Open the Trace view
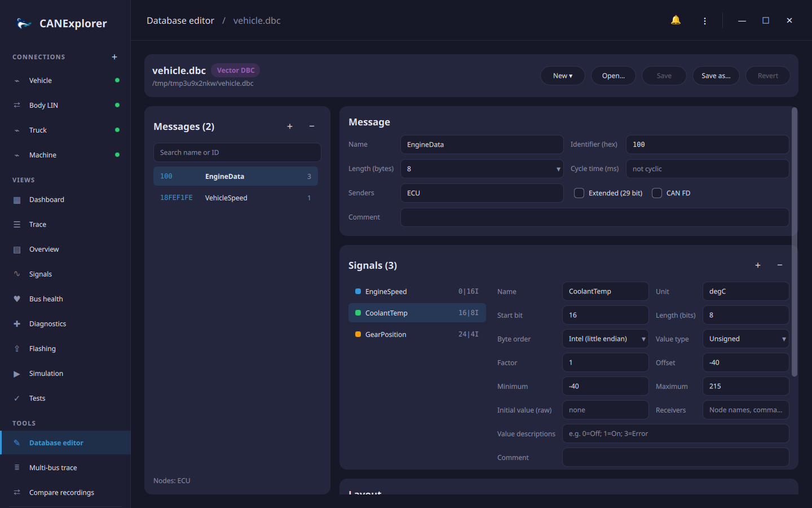 (x=65, y=225)
